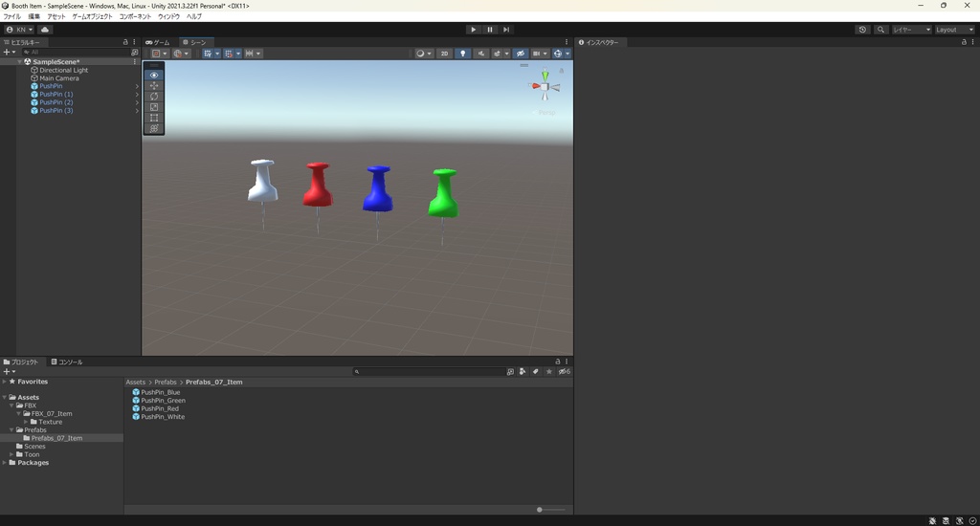
Task: Open the 編集 (Edit) menu
Action: [33, 17]
